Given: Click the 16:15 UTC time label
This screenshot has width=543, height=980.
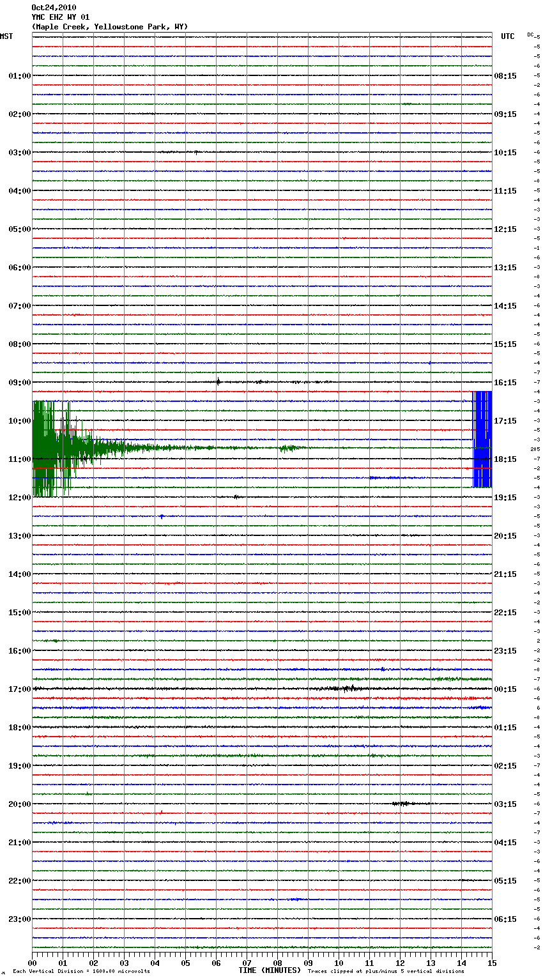Looking at the screenshot, I should (x=505, y=383).
